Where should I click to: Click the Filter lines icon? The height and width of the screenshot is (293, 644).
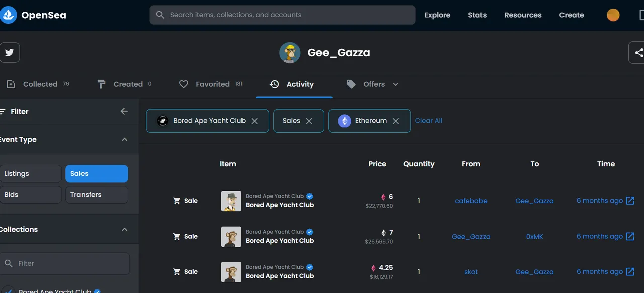(x=3, y=111)
